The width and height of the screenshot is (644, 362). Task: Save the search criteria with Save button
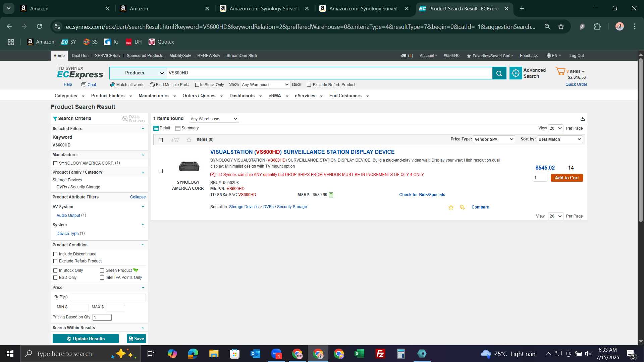(136, 339)
